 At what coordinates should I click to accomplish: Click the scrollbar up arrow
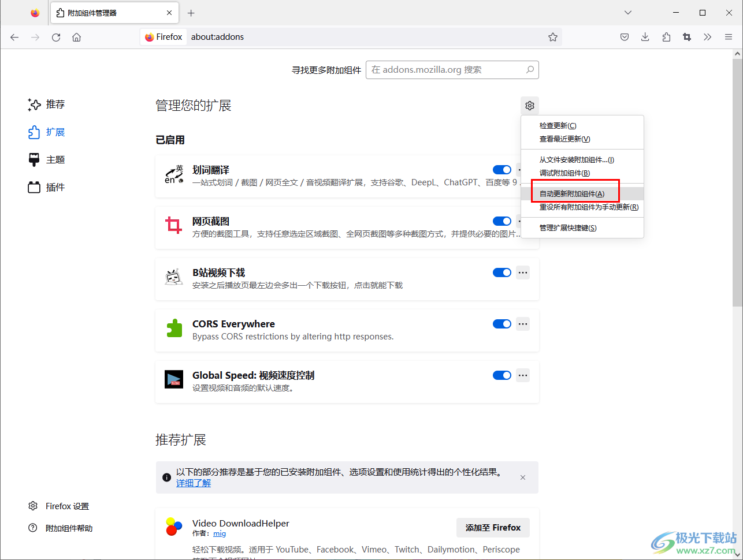coord(737,54)
